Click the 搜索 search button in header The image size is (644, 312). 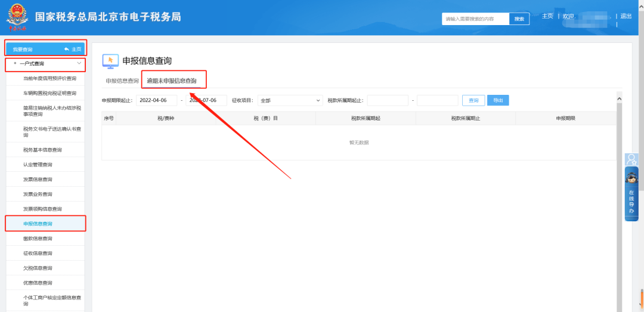coord(519,19)
